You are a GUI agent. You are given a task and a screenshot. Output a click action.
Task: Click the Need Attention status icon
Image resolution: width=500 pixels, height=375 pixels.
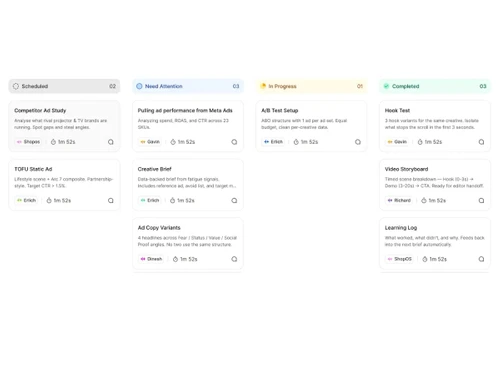coord(139,86)
